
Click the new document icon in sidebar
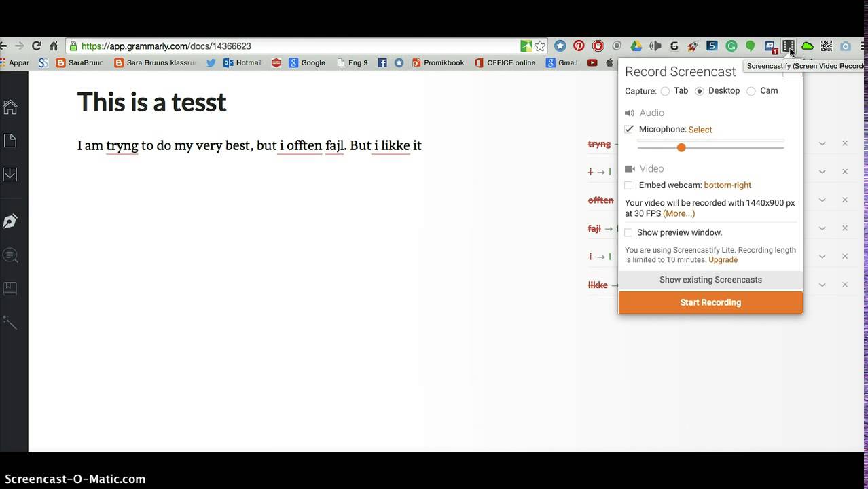[10, 141]
